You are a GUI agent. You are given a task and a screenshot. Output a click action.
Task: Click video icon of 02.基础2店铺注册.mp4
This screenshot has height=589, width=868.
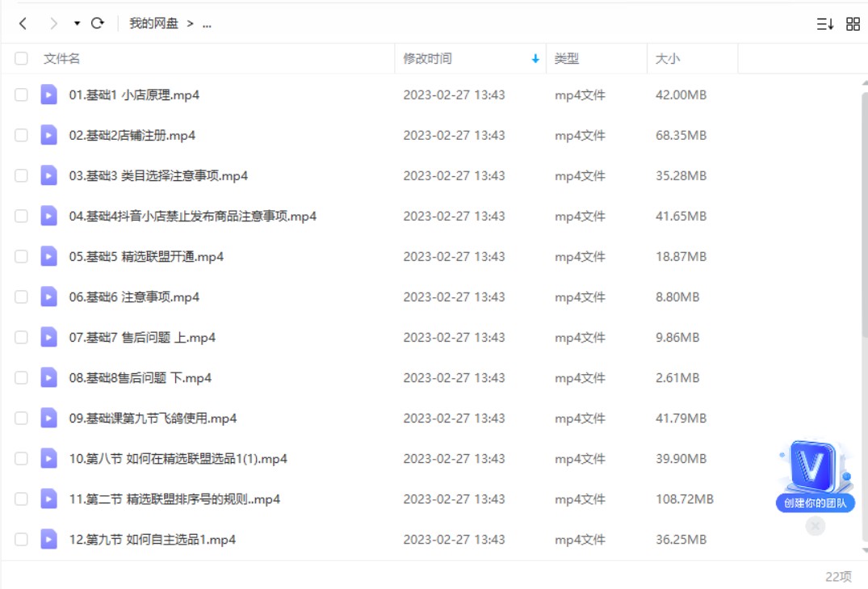click(48, 135)
